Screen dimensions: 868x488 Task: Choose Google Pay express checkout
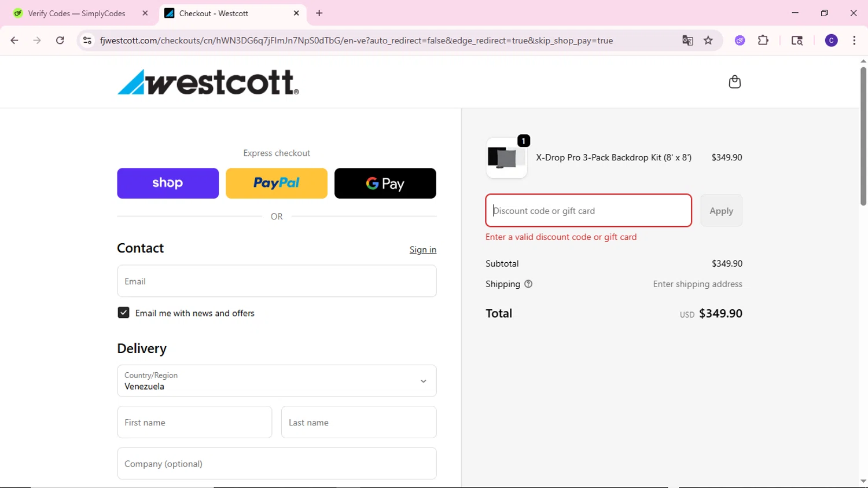(x=385, y=184)
